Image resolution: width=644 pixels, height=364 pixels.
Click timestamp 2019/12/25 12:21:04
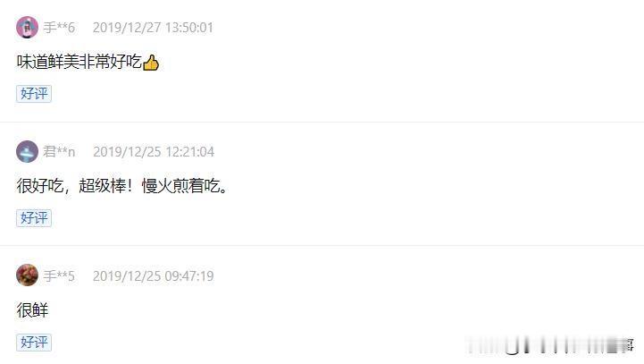click(x=154, y=152)
